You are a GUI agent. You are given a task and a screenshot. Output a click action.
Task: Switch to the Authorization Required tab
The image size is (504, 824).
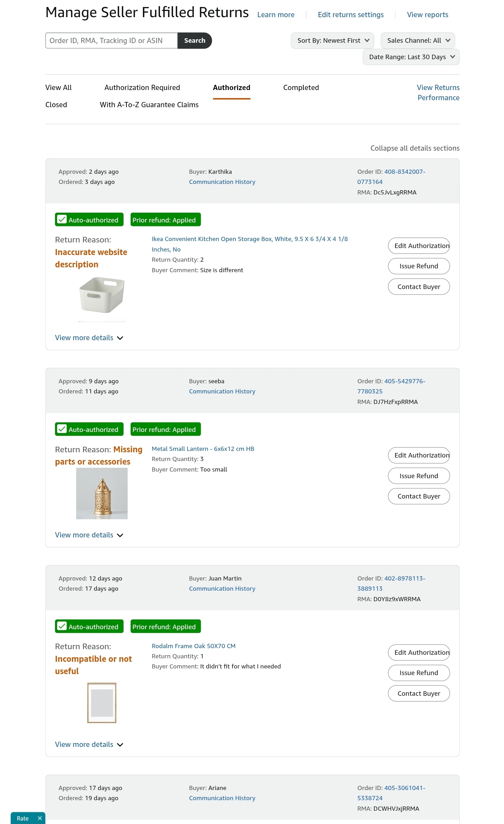coord(142,88)
